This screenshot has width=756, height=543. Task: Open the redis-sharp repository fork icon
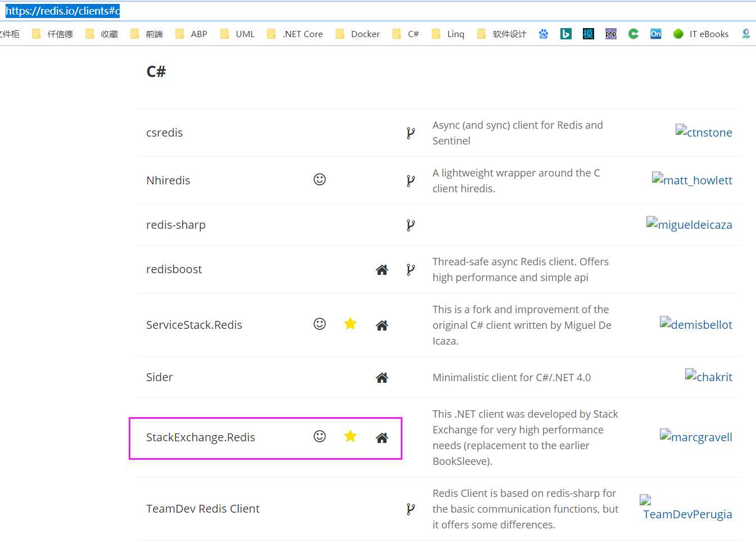(411, 225)
